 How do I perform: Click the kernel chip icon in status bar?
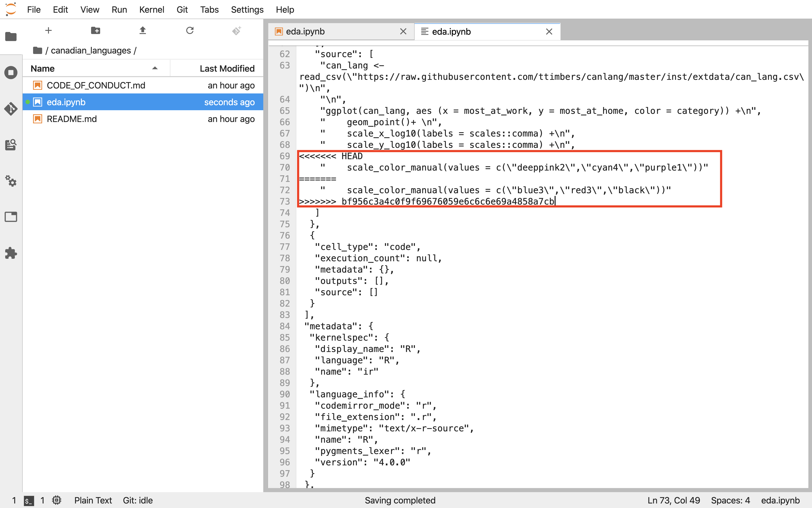(57, 500)
